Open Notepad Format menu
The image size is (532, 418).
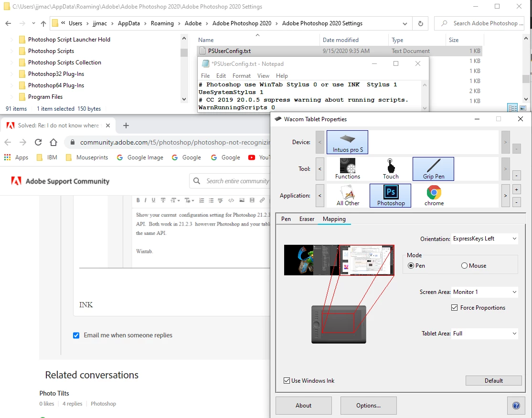(x=242, y=76)
